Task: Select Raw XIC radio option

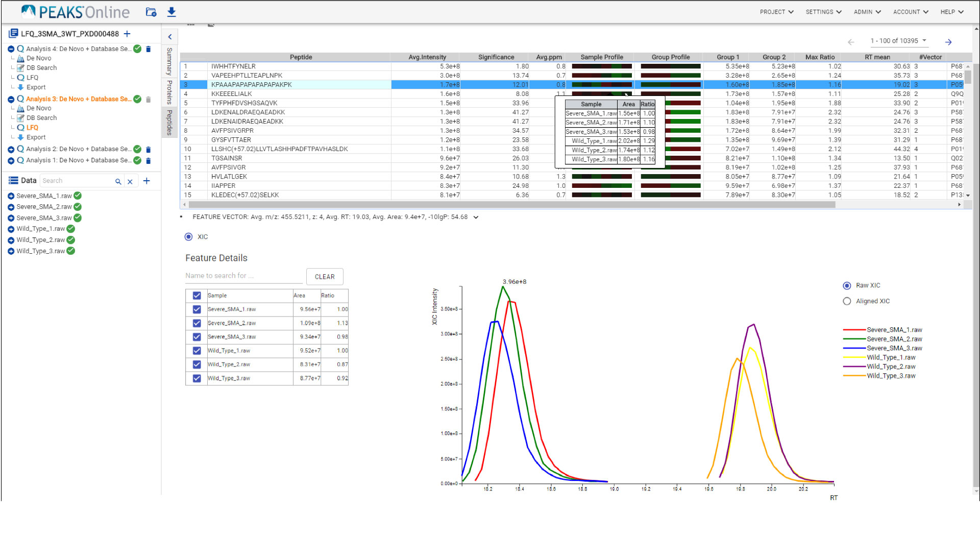Action: [x=847, y=285]
